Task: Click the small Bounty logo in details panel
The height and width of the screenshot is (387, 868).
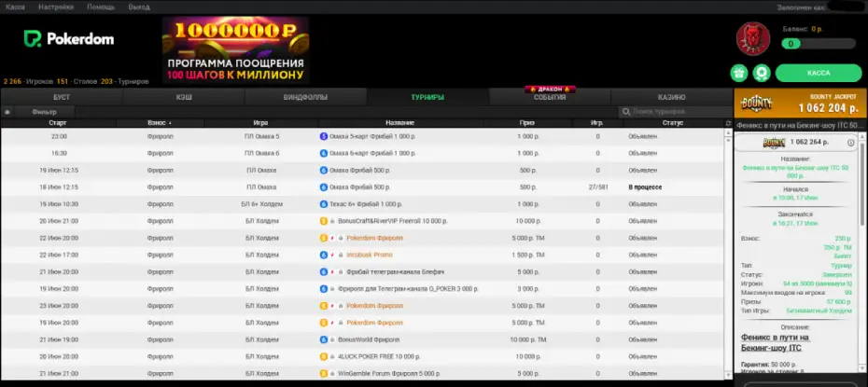Action: pyautogui.click(x=774, y=143)
